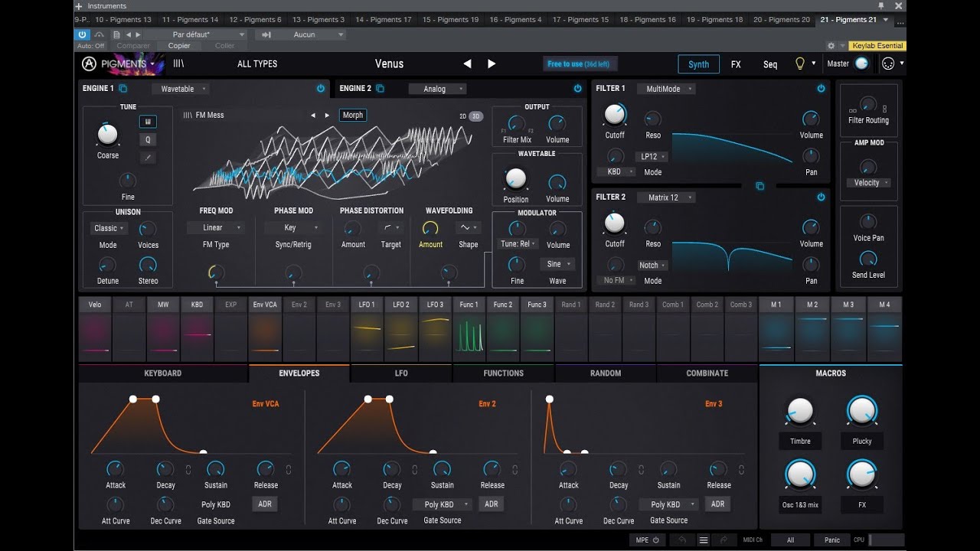The image size is (980, 551).
Task: Open the Functions modulation tab
Action: (x=504, y=373)
